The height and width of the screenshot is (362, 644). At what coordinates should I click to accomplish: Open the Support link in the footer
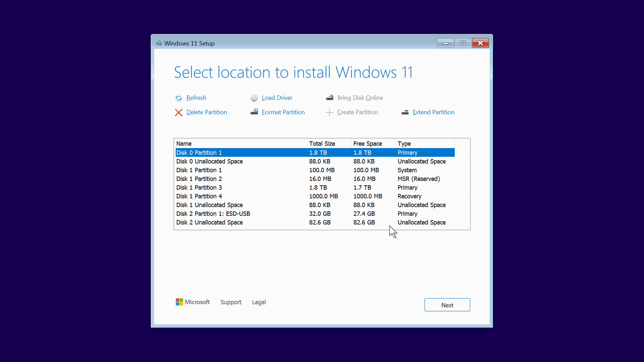coord(231,302)
